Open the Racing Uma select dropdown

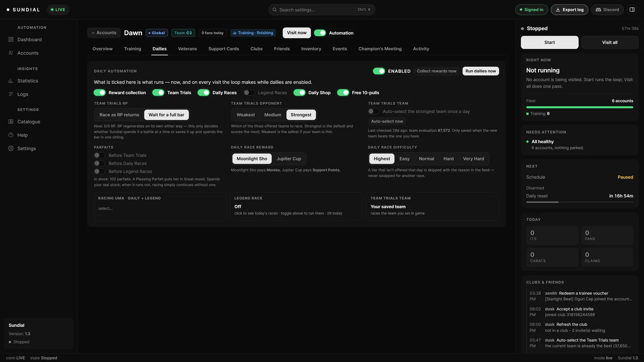[x=160, y=208]
